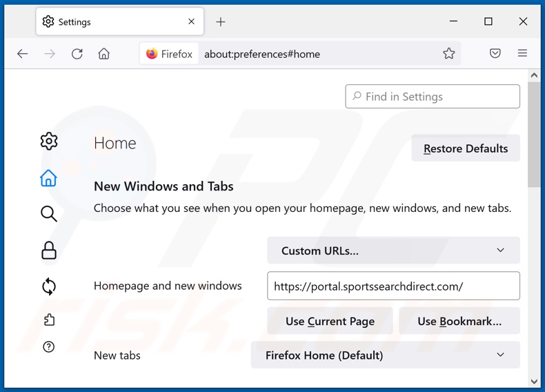Focus the Find in Settings search box
Screen dimensions: 545x392
(433, 97)
